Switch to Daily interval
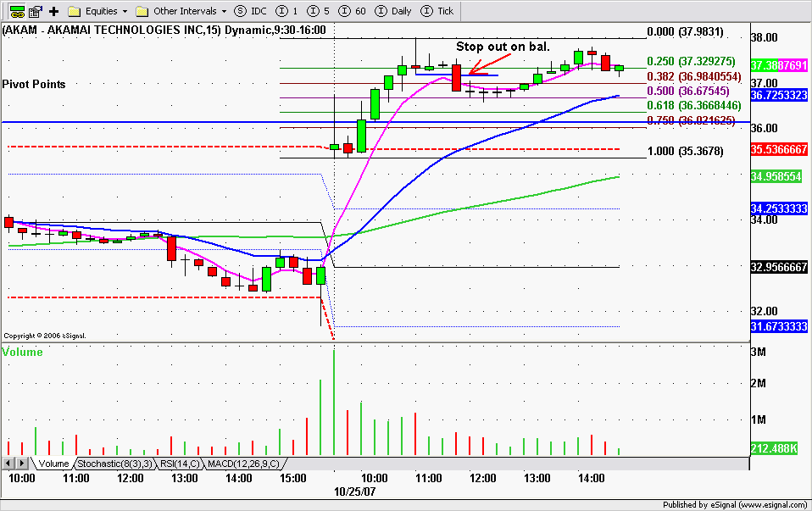This screenshot has height=511, width=812. 393,11
